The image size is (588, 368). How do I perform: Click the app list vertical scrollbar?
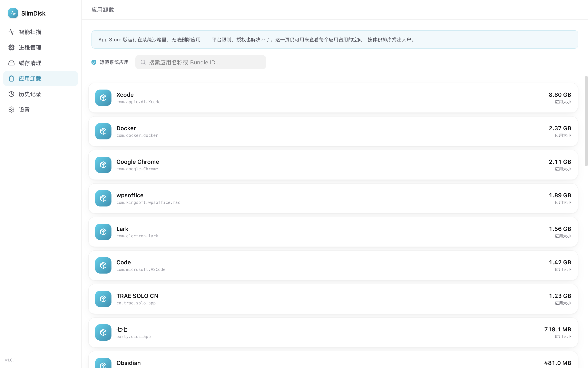586,121
